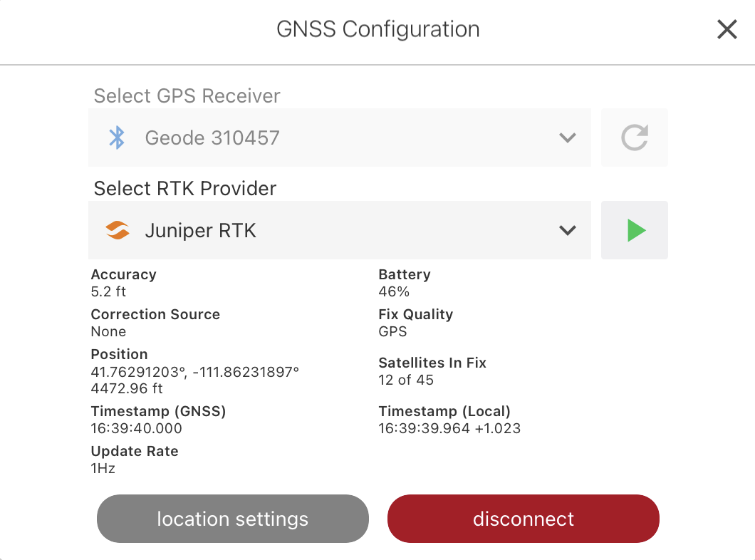The width and height of the screenshot is (755, 560).
Task: Start RTK corrections with the green play button
Action: (x=634, y=230)
